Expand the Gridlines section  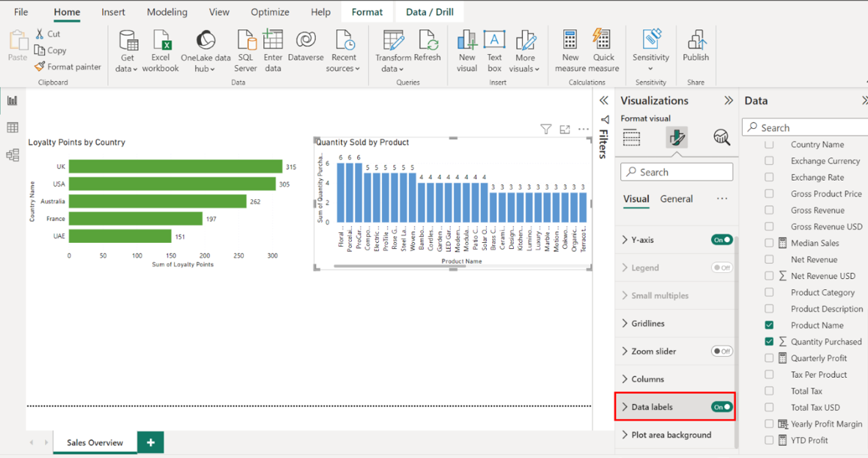coord(647,323)
